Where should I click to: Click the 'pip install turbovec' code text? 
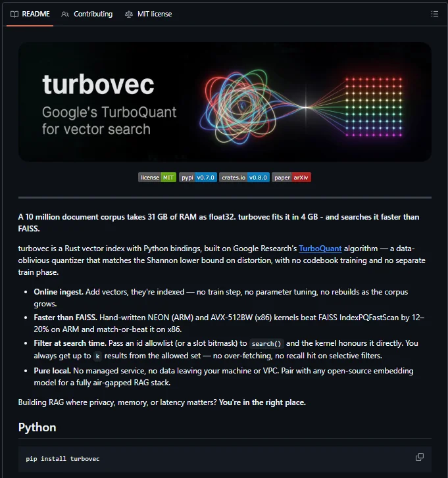click(62, 459)
